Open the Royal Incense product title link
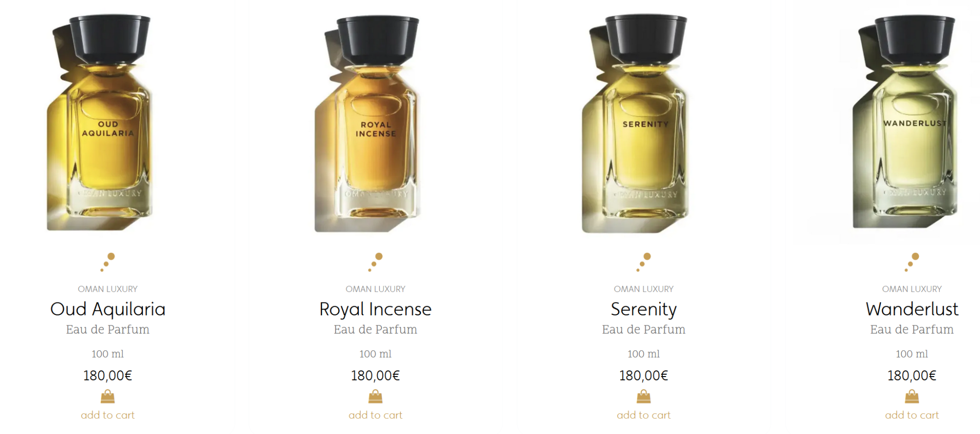This screenshot has height=434, width=980. click(x=376, y=309)
